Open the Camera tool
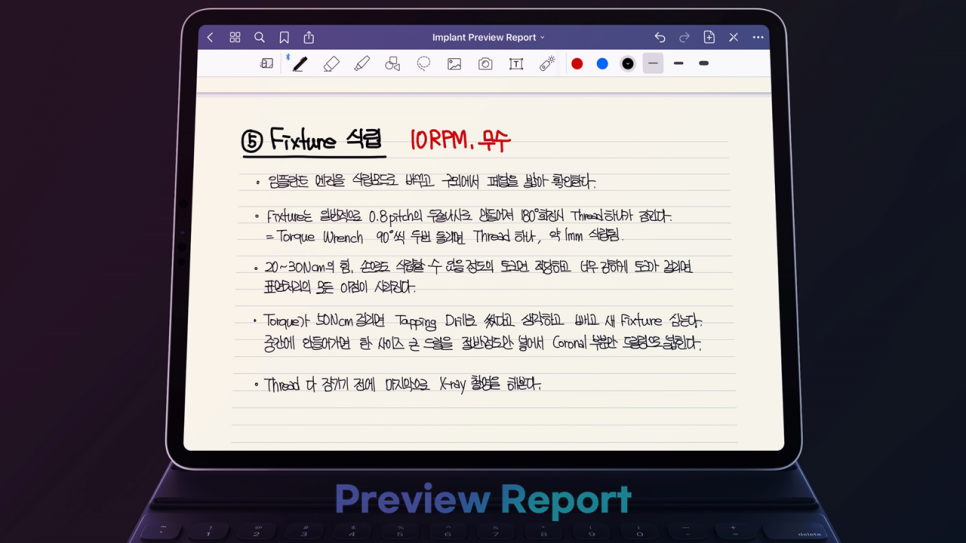This screenshot has height=543, width=966. (x=485, y=64)
